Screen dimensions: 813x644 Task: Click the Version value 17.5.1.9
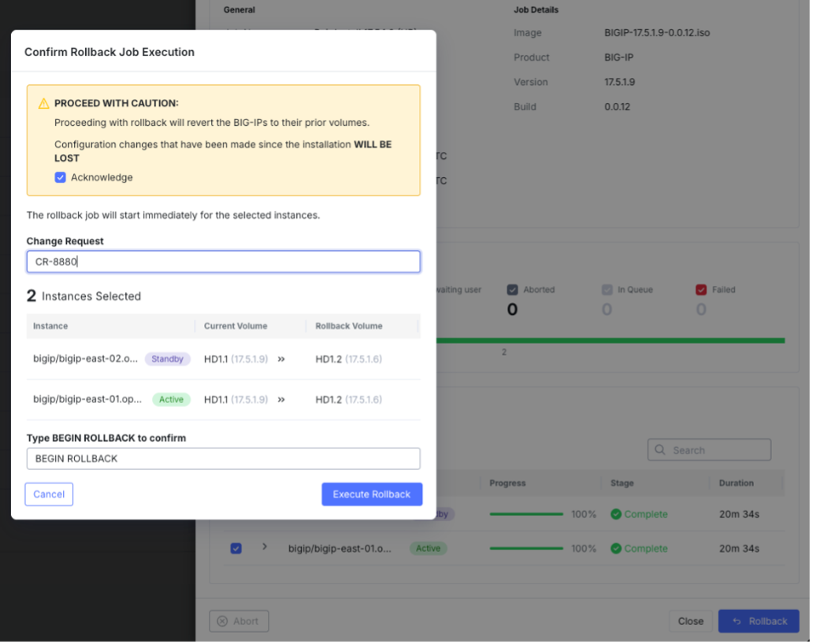tap(621, 83)
